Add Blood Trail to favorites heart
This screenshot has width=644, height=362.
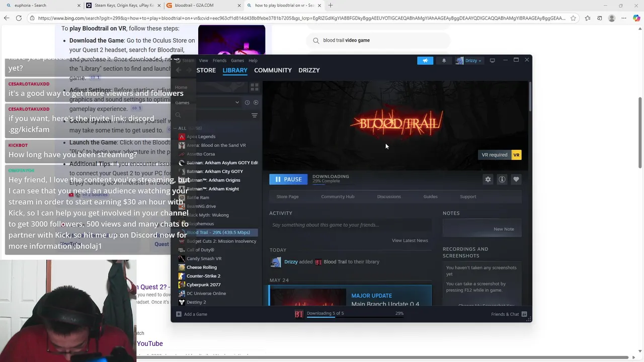pos(516,179)
